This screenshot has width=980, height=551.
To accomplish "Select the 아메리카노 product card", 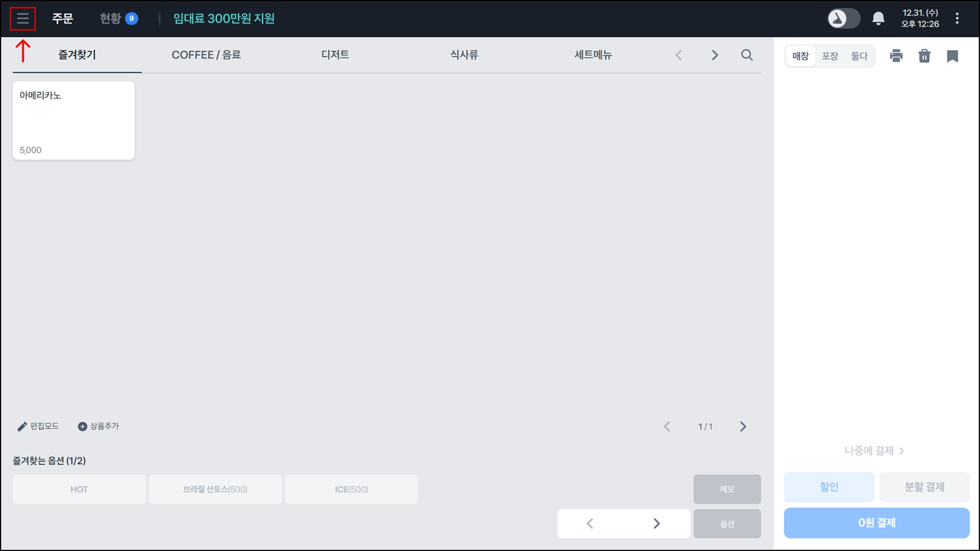I will point(73,120).
